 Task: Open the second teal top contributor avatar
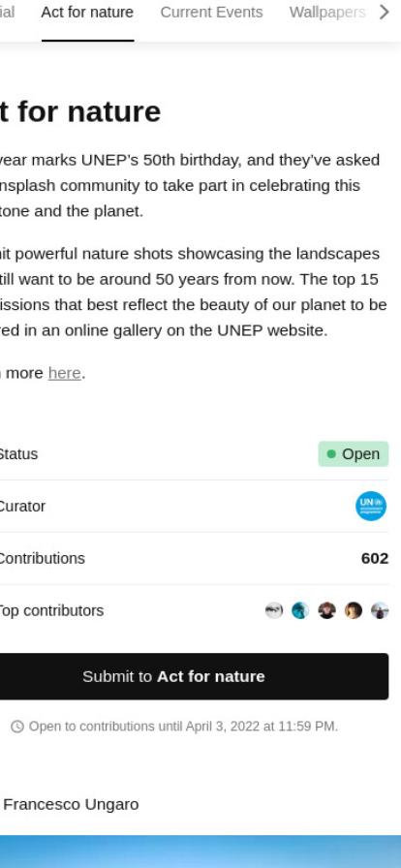click(x=300, y=610)
